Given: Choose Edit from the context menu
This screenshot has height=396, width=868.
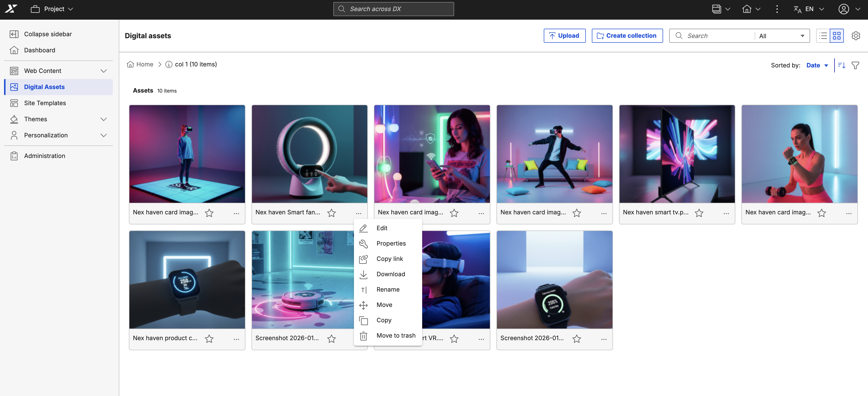Looking at the screenshot, I should (388, 228).
